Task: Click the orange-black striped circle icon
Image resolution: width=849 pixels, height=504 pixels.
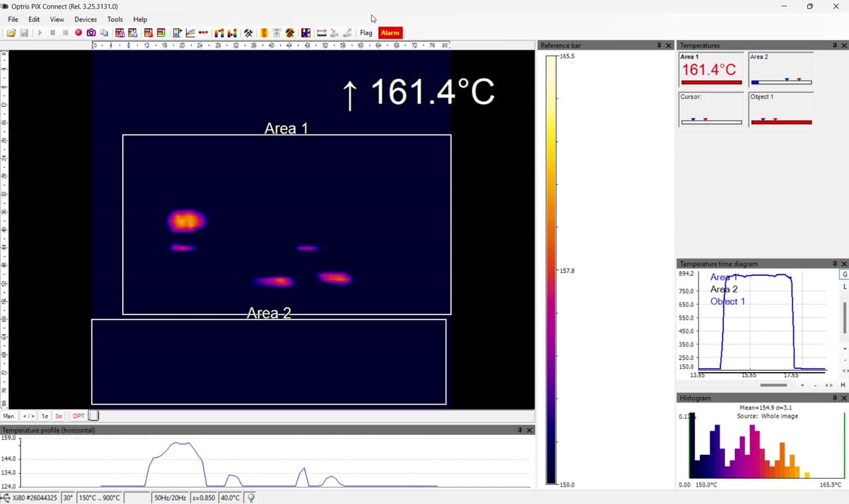Action: tap(290, 32)
